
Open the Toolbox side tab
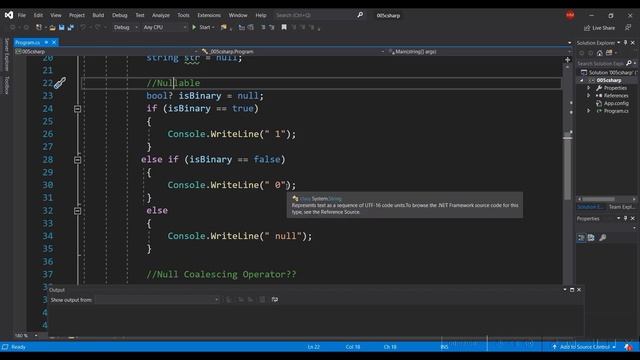(x=7, y=85)
